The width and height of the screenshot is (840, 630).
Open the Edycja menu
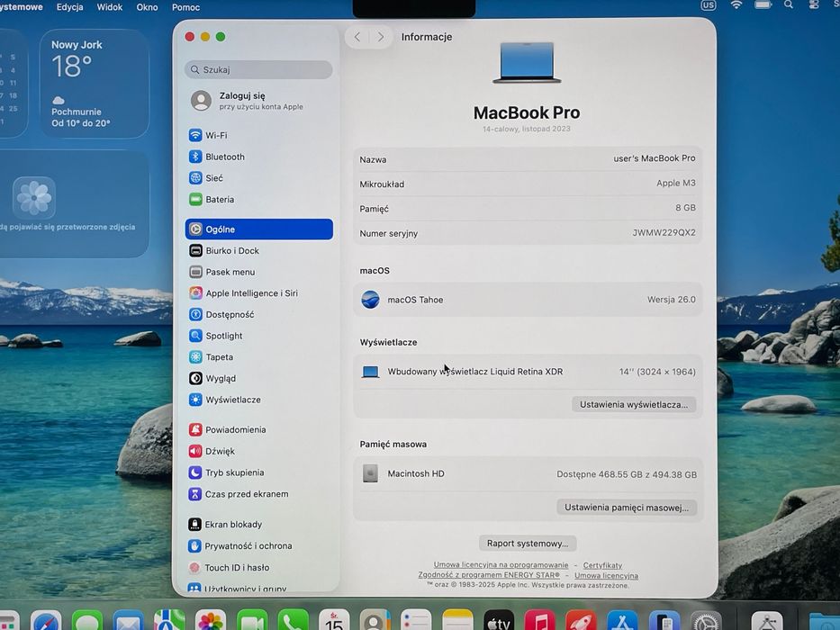69,7
